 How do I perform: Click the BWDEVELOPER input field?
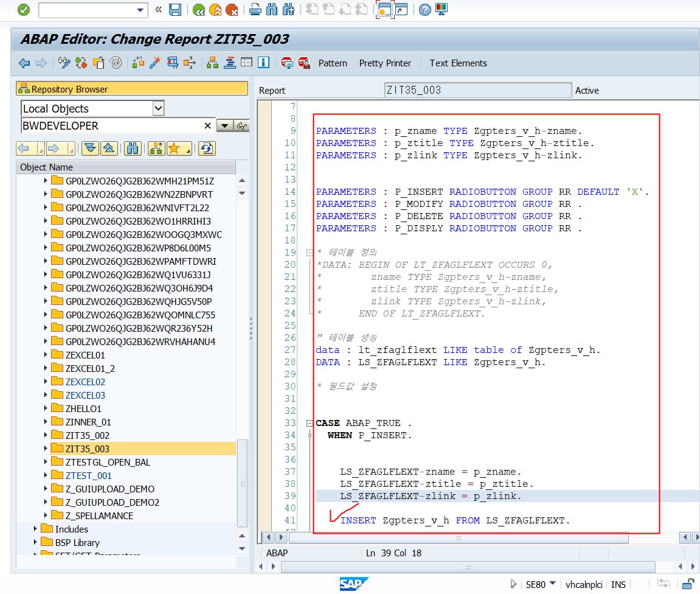click(109, 126)
